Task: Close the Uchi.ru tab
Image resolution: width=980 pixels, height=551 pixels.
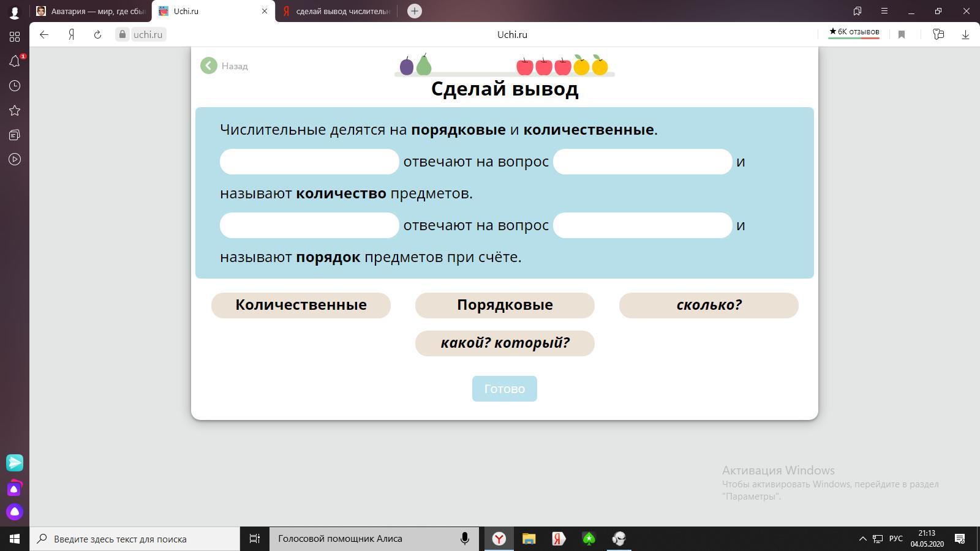Action: click(265, 11)
